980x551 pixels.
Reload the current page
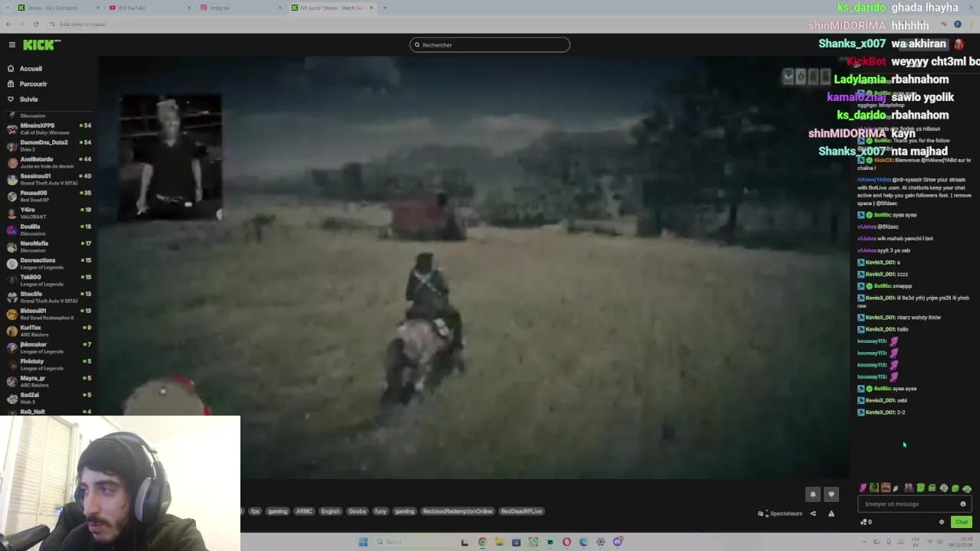pyautogui.click(x=35, y=24)
